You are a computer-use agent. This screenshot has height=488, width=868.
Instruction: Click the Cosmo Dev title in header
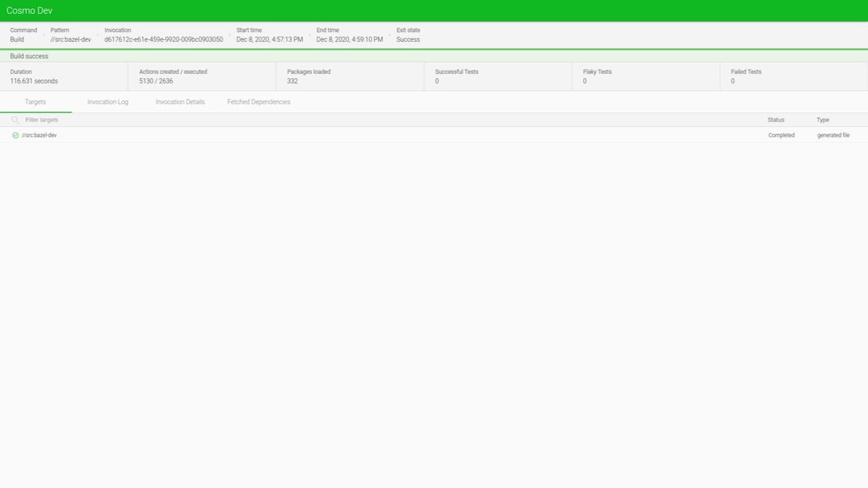pyautogui.click(x=29, y=11)
